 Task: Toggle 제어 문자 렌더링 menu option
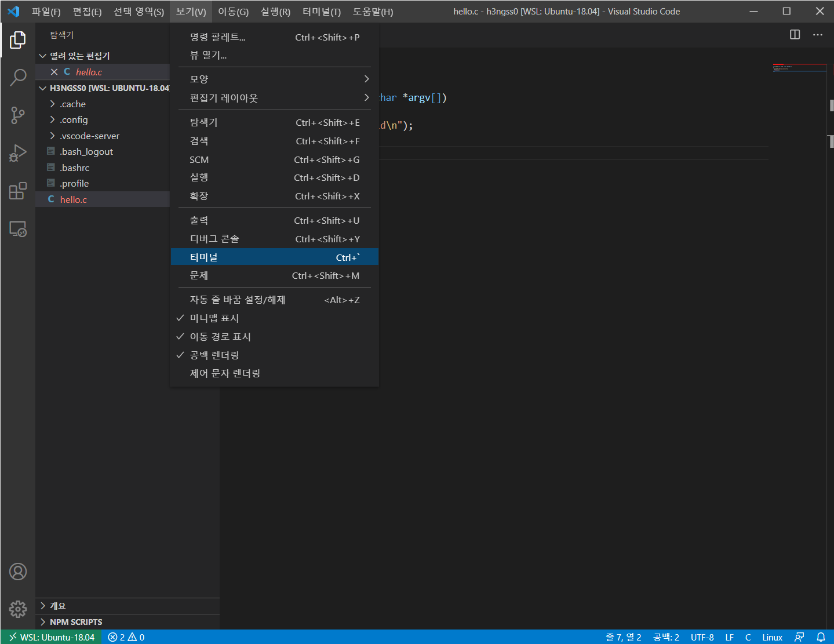click(x=275, y=373)
